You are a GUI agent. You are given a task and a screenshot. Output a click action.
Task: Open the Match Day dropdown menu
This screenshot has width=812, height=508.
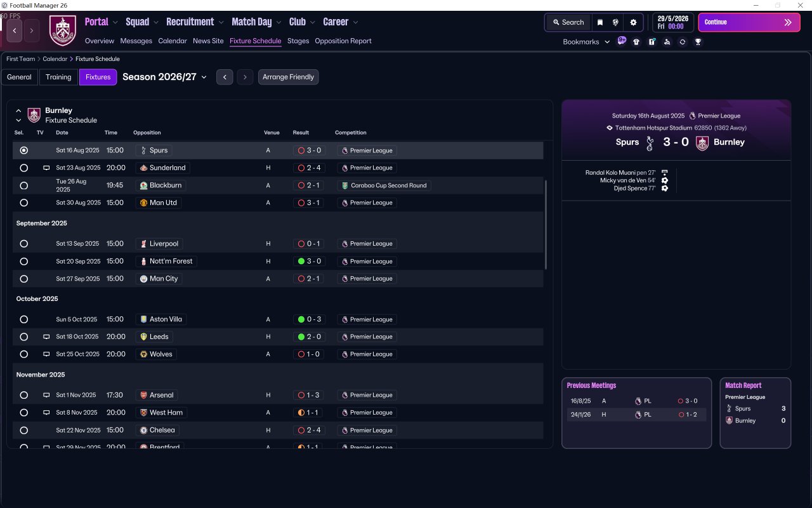(x=257, y=22)
